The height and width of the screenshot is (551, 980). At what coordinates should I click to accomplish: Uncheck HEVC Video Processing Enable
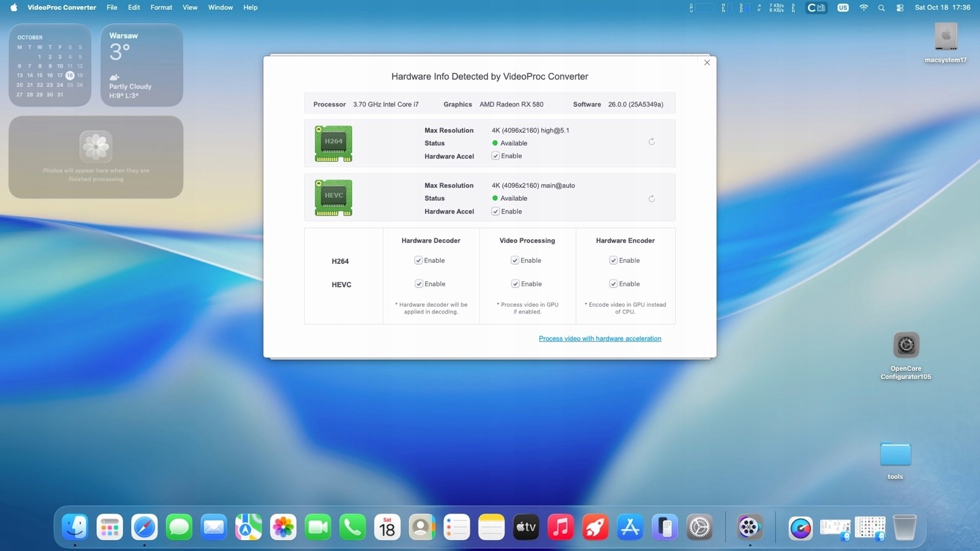(x=515, y=284)
